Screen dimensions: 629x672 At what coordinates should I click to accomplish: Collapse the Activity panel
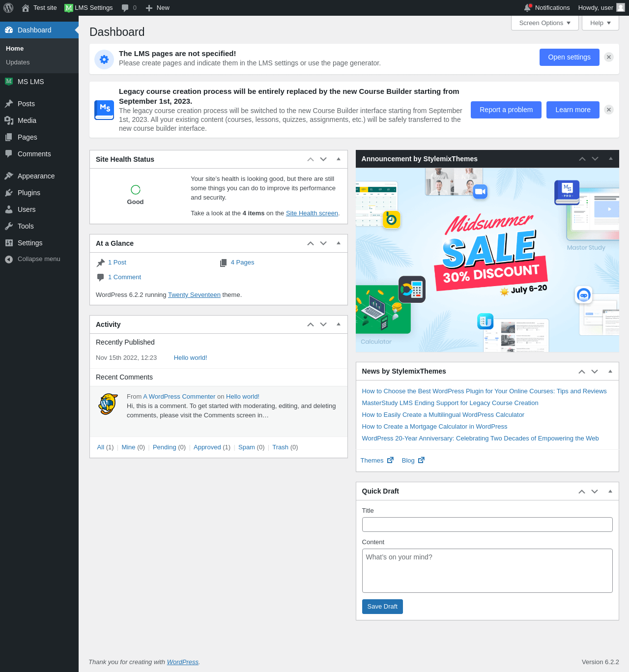click(x=339, y=324)
